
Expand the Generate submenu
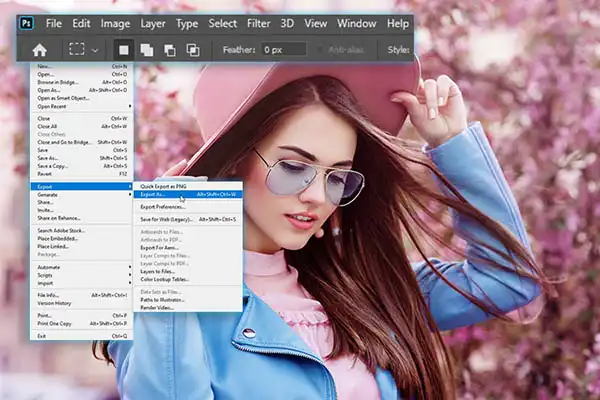click(x=48, y=194)
